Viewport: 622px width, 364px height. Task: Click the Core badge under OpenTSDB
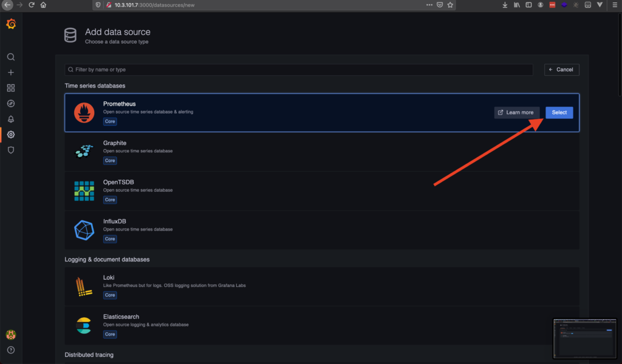tap(110, 200)
